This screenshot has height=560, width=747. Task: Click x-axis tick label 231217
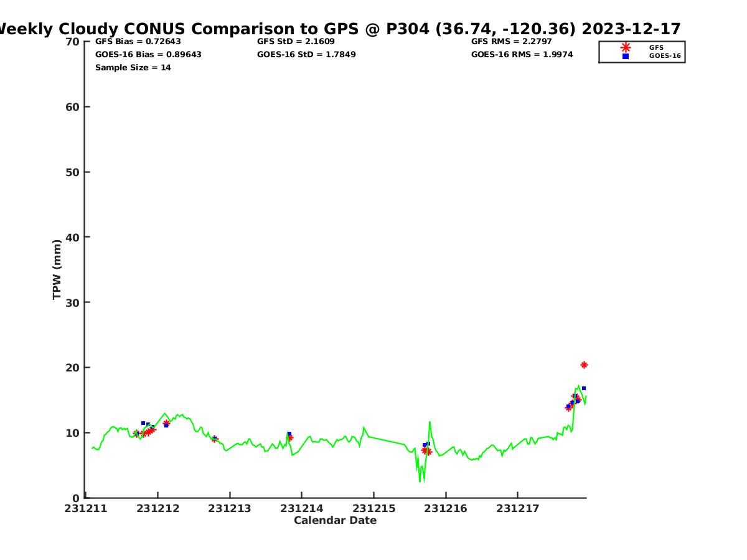click(517, 508)
